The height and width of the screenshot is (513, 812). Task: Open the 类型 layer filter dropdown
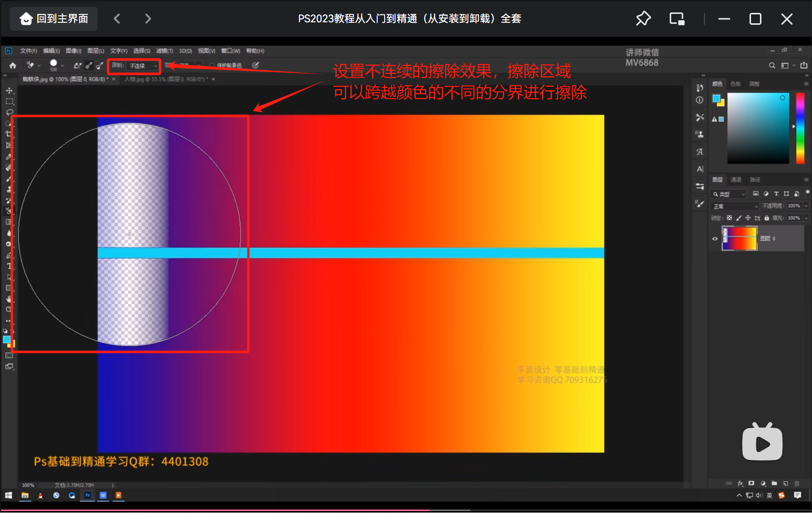(729, 194)
